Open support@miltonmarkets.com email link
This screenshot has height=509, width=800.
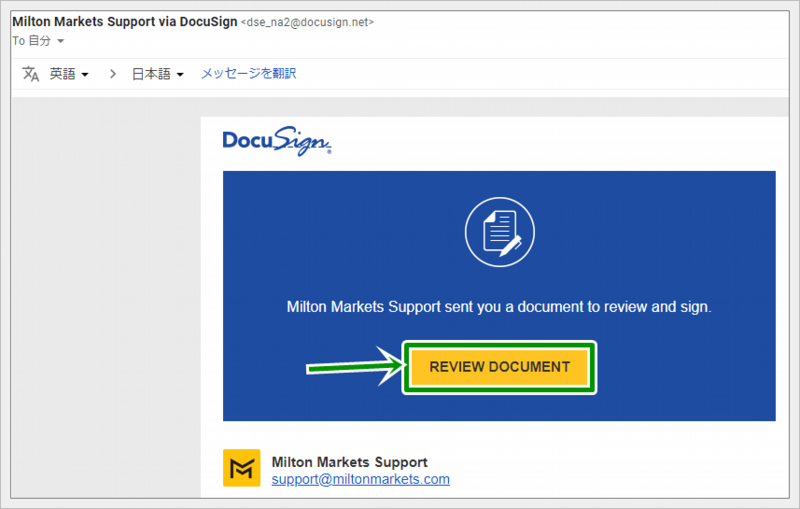tap(360, 479)
